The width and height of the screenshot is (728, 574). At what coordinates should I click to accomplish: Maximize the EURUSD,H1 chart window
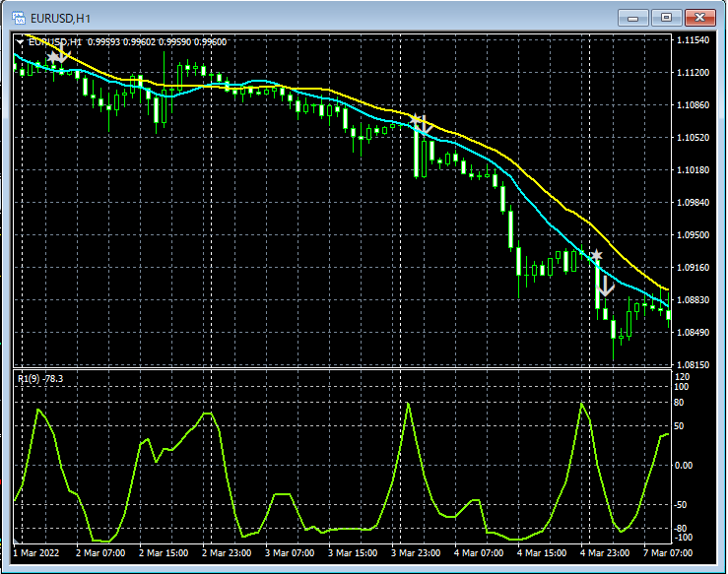click(666, 18)
